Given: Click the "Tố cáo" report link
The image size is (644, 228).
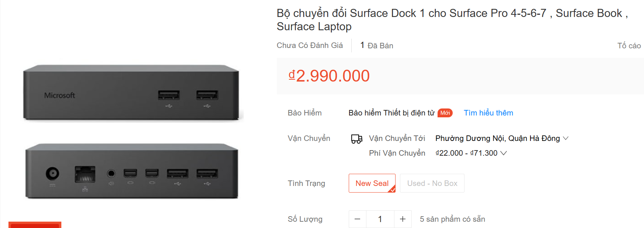Looking at the screenshot, I should (629, 46).
